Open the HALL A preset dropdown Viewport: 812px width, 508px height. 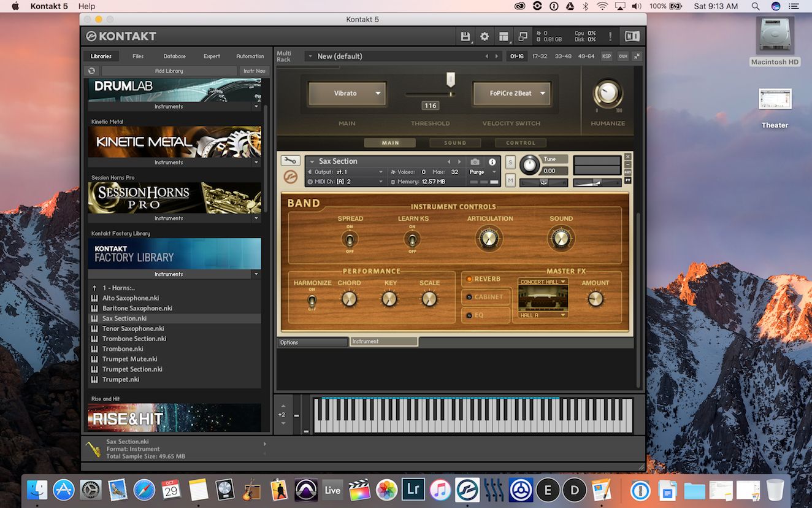pos(543,315)
